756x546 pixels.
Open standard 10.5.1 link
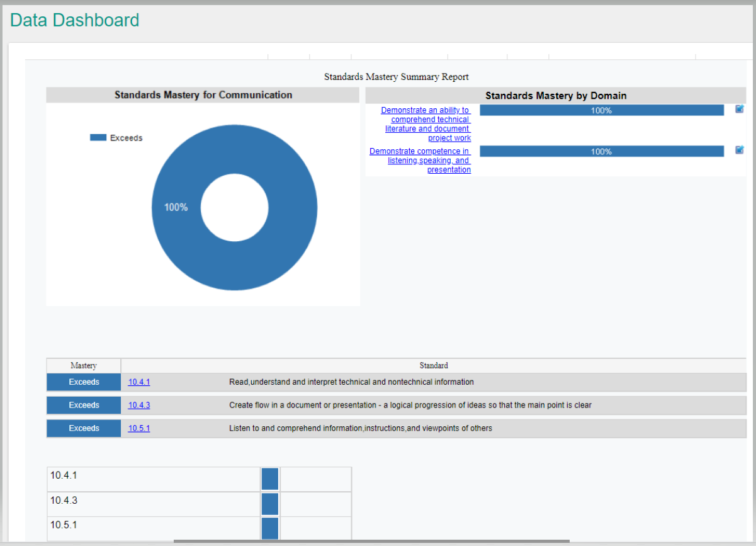tap(139, 428)
